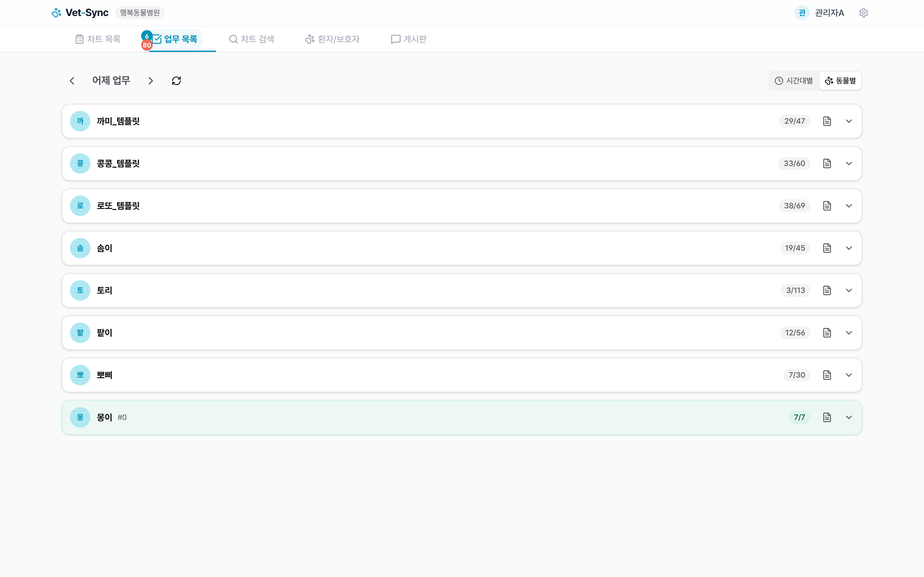Viewport: 924px width, 577px height.
Task: Open document icon for 몽이 row
Action: point(827,417)
